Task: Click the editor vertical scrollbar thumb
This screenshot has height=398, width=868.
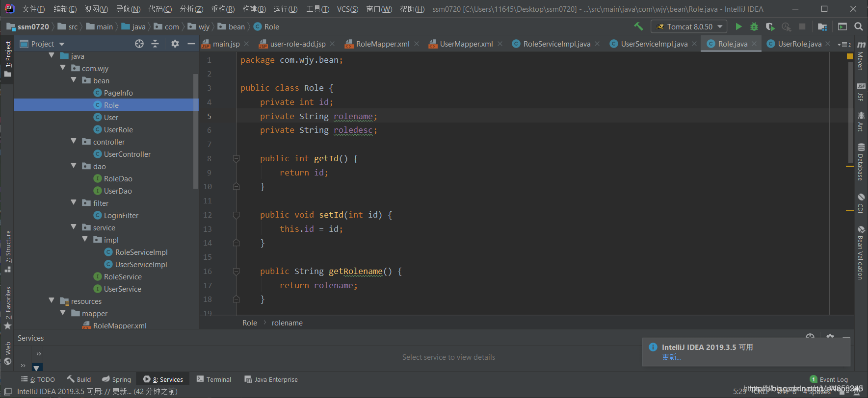Action: (x=850, y=113)
